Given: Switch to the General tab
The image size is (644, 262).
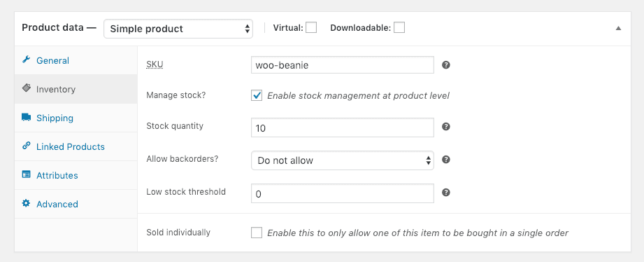Looking at the screenshot, I should coord(76,60).
